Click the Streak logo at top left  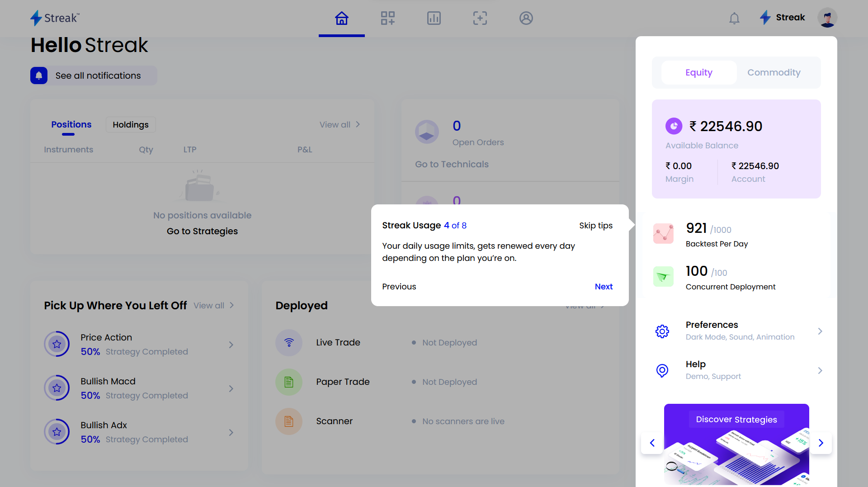(55, 18)
